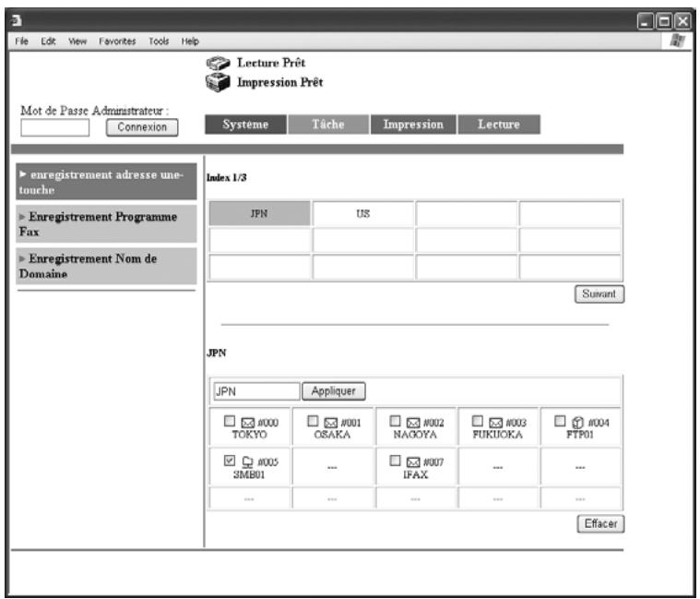Viewport: 700px width, 599px height.
Task: Select the JPN index cell
Action: 259,213
